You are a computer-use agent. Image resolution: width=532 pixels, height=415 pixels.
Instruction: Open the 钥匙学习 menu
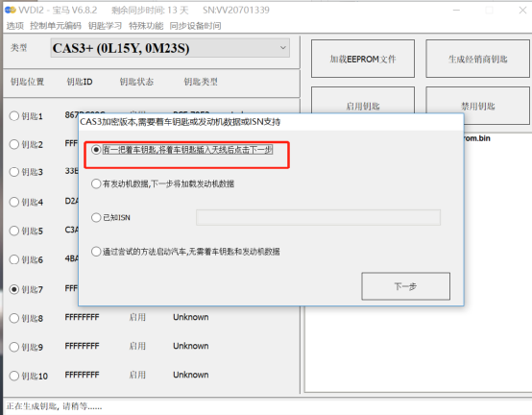(x=105, y=26)
